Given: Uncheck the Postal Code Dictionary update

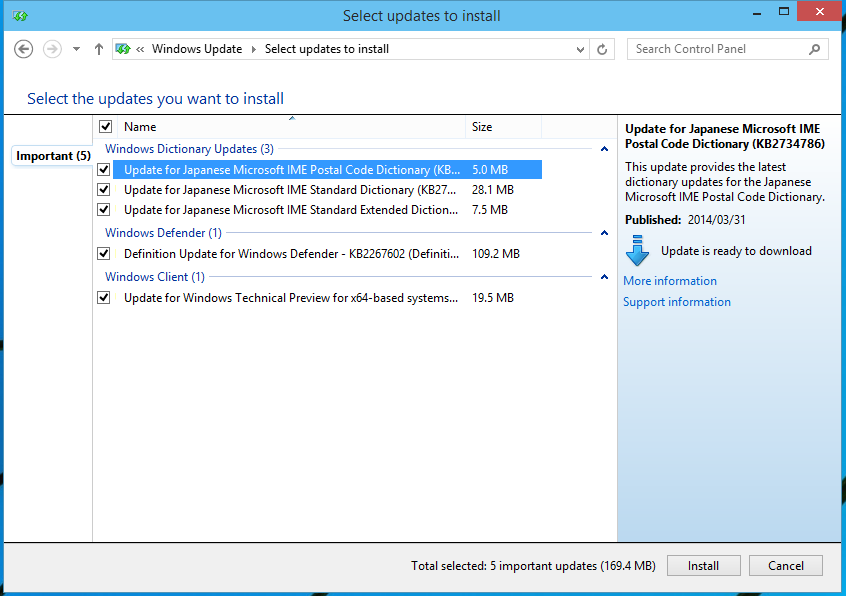Looking at the screenshot, I should coord(104,170).
